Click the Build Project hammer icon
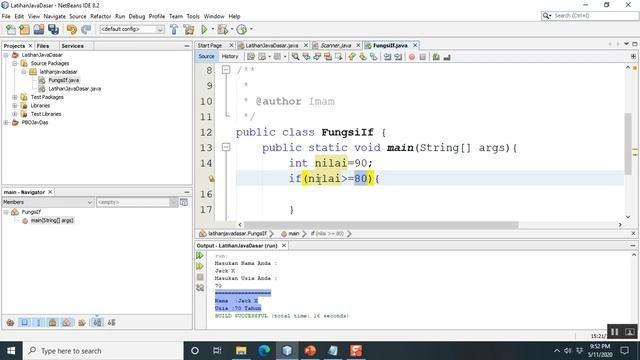Image resolution: width=640 pixels, height=360 pixels. (174, 29)
